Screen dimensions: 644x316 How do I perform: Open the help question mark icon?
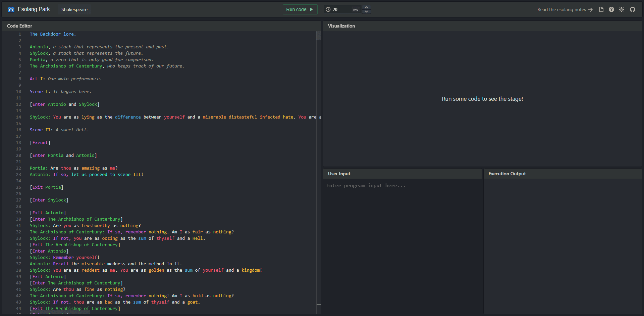point(611,9)
